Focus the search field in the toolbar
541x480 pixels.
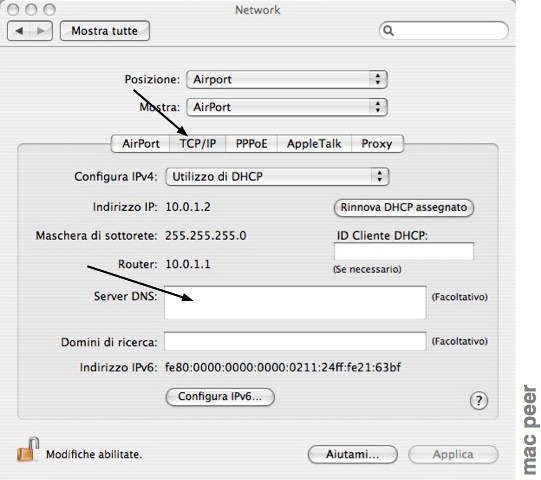click(x=443, y=31)
